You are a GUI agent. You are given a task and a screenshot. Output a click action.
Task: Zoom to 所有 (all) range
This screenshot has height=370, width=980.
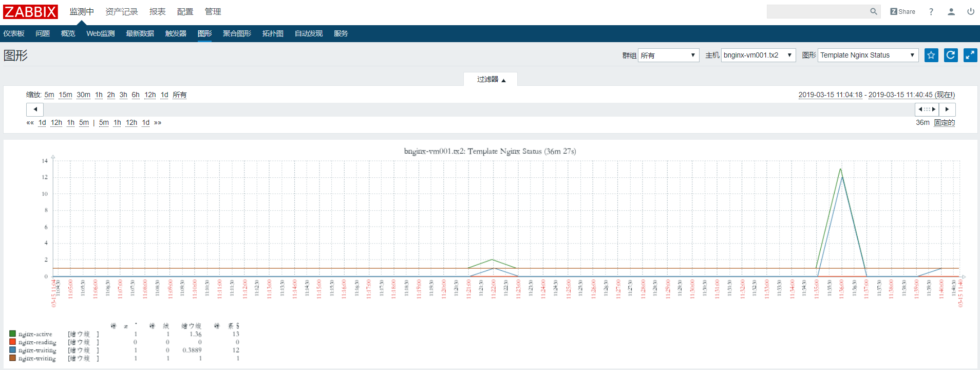coord(180,95)
